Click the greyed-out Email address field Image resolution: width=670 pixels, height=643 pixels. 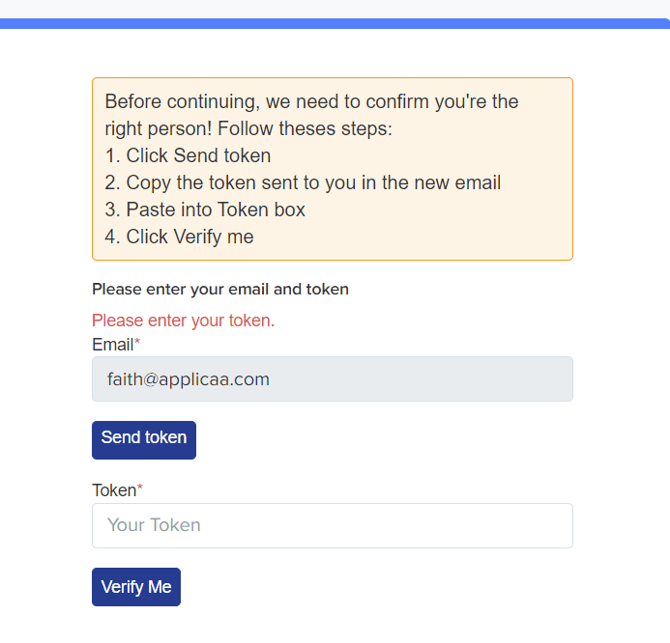(x=332, y=379)
